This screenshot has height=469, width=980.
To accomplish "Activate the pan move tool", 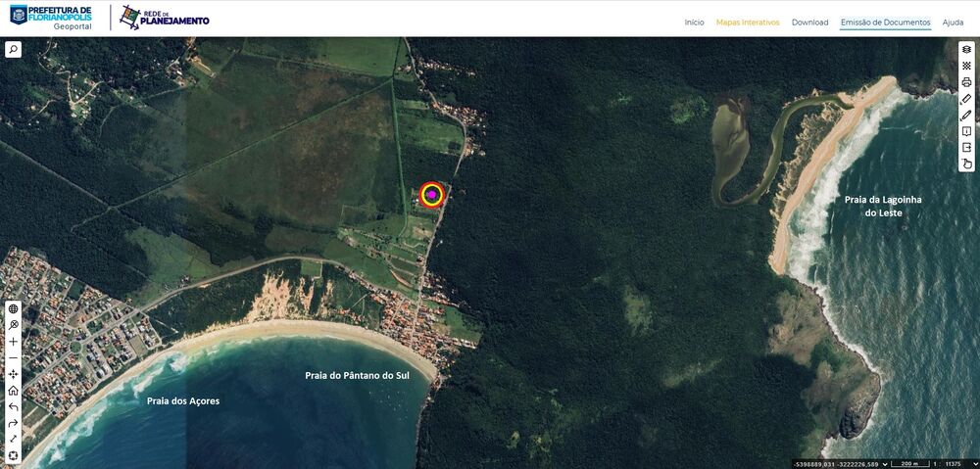I will (x=13, y=375).
